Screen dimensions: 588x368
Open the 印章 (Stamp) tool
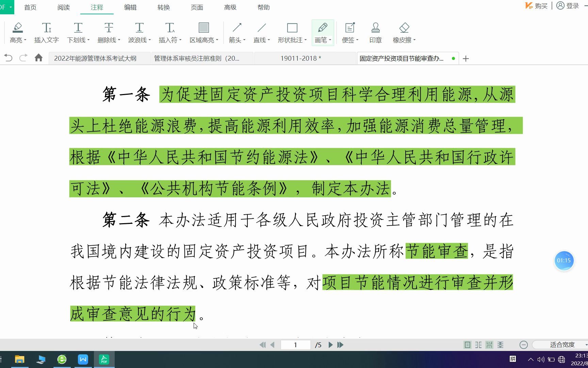click(x=375, y=32)
